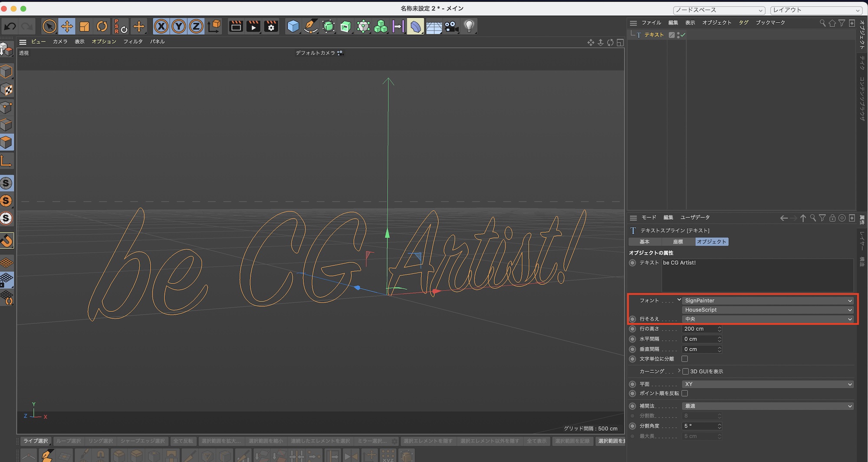
Task: Click the spline pen tool icon
Action: [x=311, y=26]
